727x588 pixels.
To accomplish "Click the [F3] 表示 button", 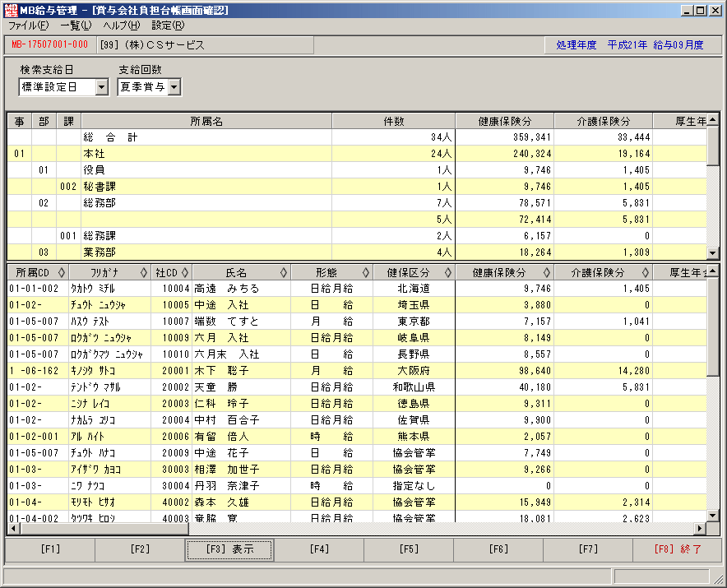I will pos(229,549).
